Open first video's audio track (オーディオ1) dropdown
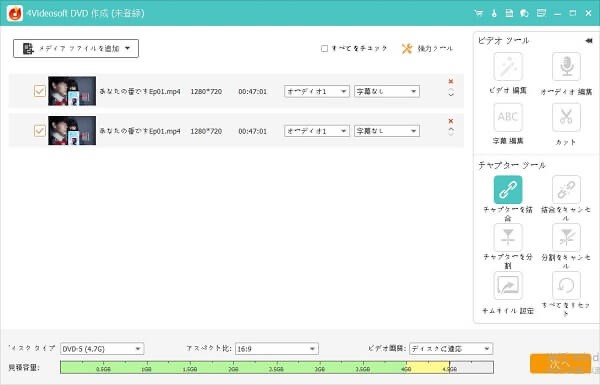This screenshot has width=600, height=385. point(316,91)
